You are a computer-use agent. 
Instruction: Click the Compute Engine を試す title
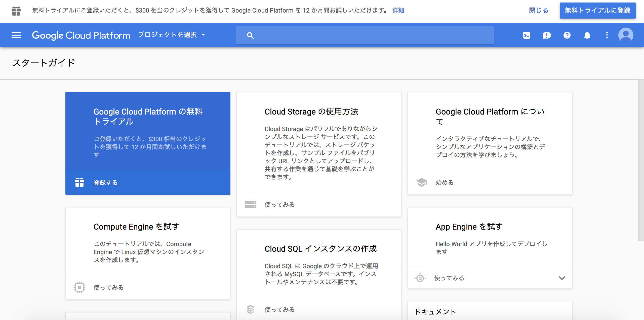pos(136,227)
